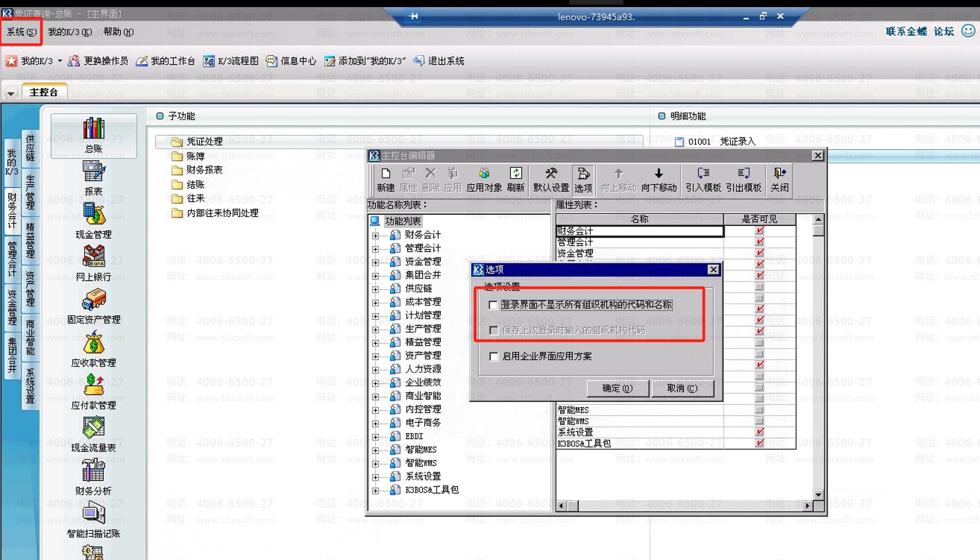
Task: Switch to the 主控台 tab
Action: (x=44, y=92)
